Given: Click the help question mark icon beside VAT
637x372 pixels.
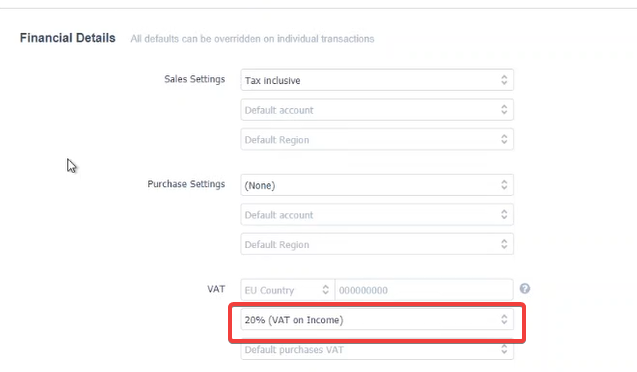Looking at the screenshot, I should [524, 289].
